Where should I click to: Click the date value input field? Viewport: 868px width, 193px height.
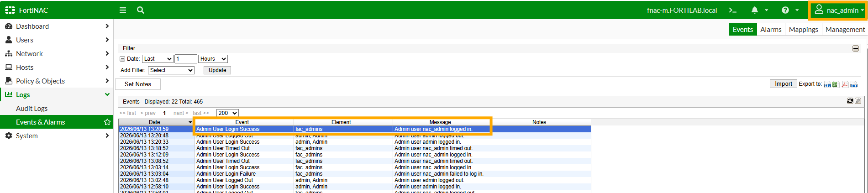click(186, 59)
